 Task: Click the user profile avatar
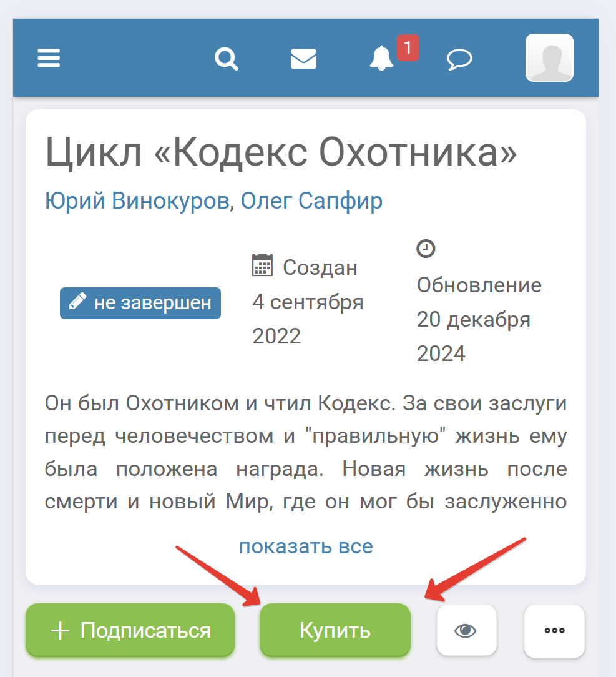[549, 58]
